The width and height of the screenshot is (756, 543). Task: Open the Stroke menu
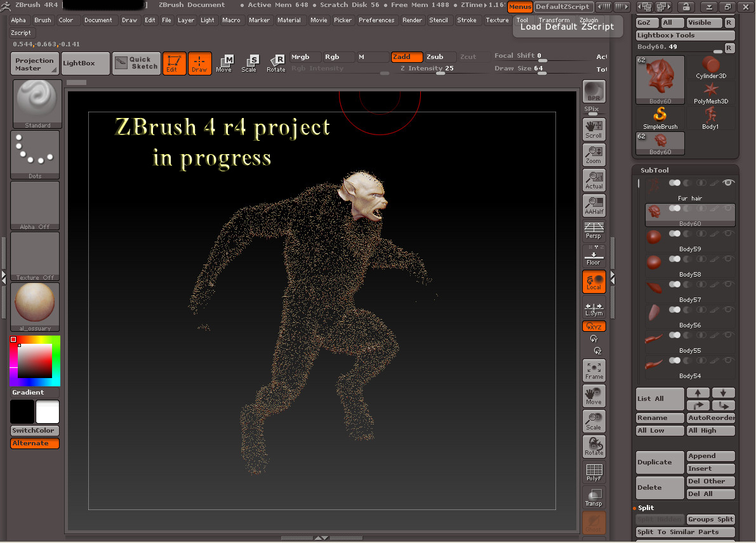tap(467, 20)
